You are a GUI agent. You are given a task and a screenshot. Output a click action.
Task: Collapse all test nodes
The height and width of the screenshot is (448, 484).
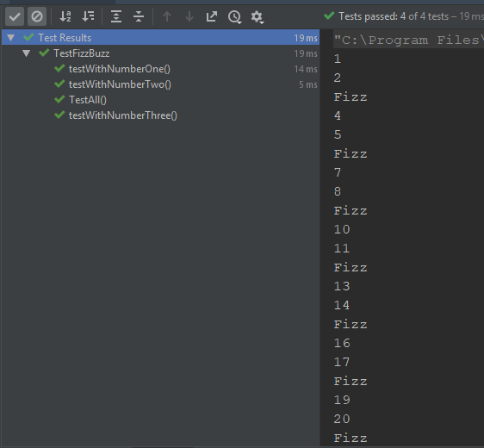tap(139, 16)
